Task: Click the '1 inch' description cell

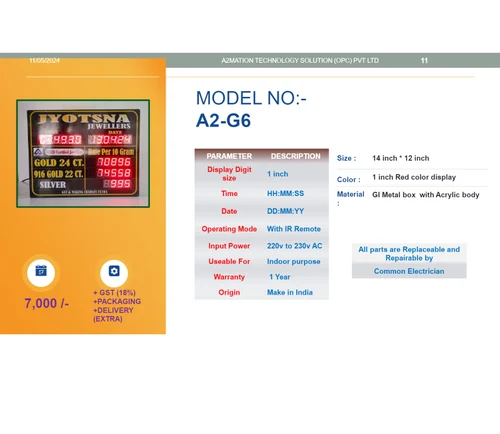Action: point(277,174)
